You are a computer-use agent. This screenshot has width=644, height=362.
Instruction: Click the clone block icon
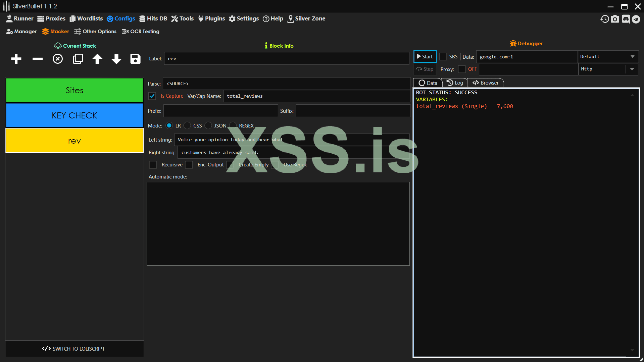coord(78,59)
